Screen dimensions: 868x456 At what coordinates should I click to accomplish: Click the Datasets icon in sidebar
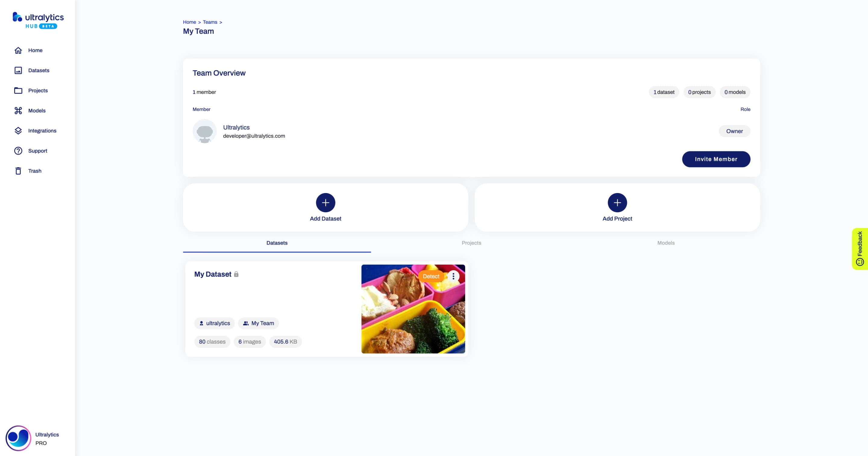18,70
